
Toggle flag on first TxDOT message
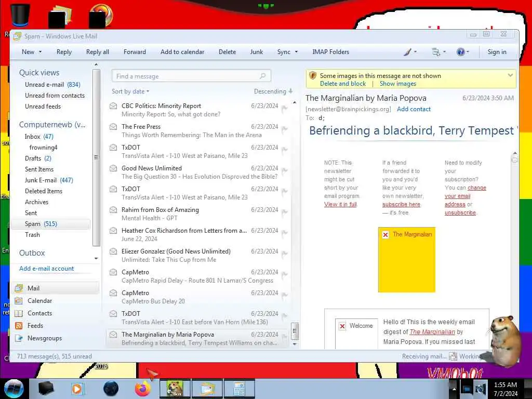click(285, 150)
